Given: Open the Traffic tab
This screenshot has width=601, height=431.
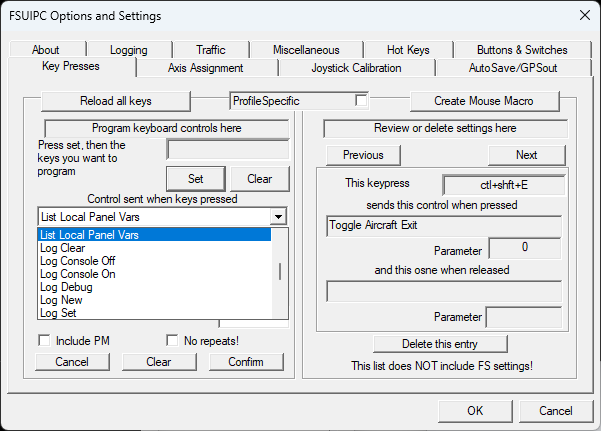Looking at the screenshot, I should [210, 49].
